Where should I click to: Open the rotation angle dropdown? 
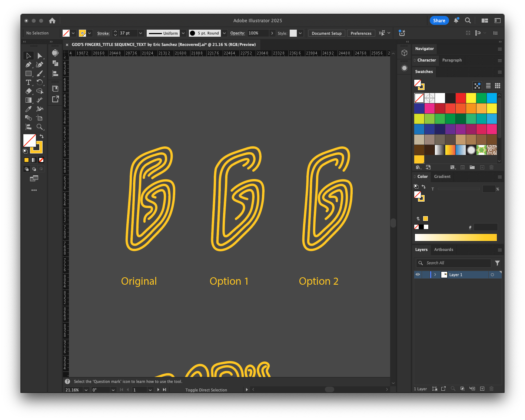coord(113,390)
